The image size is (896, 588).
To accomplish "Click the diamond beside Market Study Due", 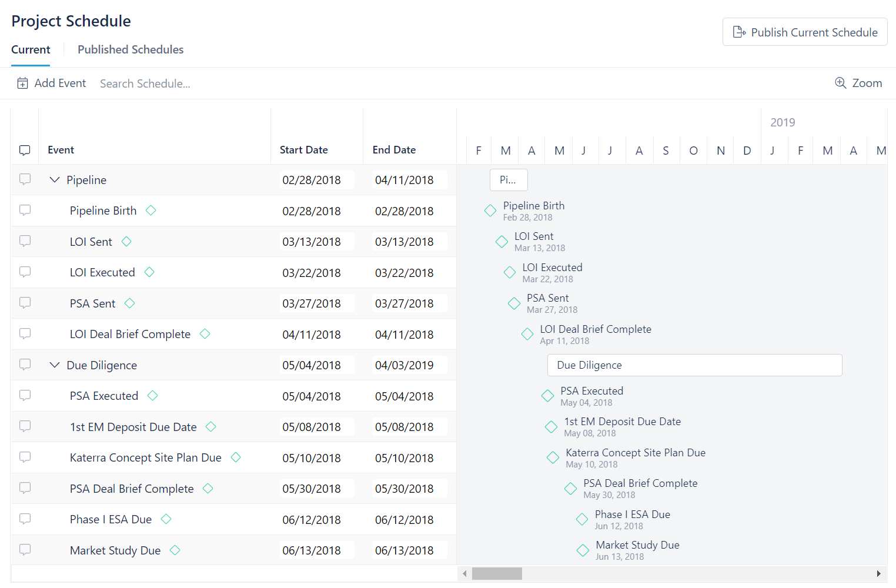I will 175,550.
